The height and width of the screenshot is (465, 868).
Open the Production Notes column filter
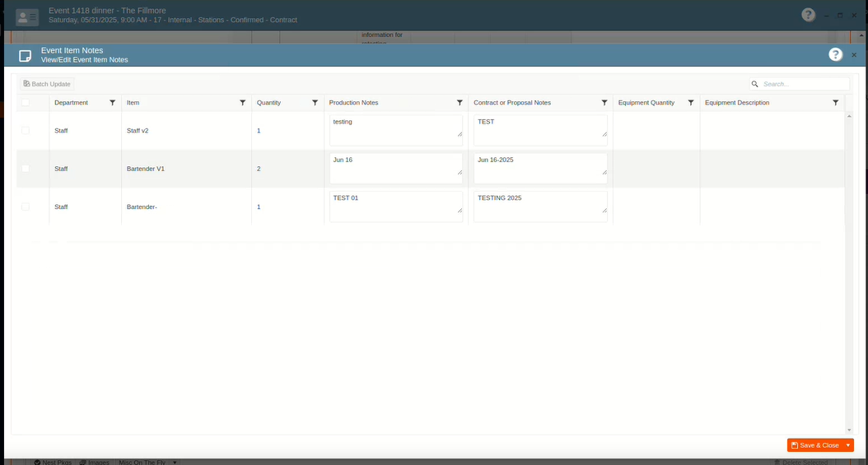460,103
